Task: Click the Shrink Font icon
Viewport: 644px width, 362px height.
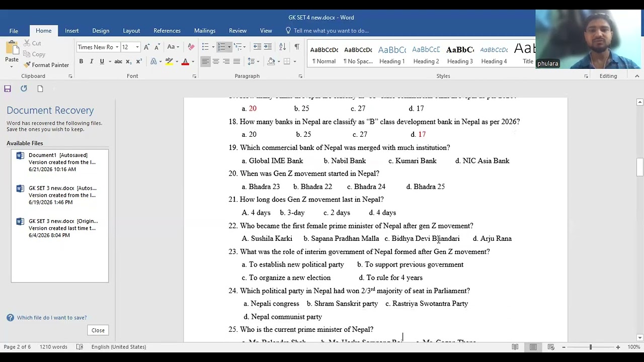Action: click(156, 47)
